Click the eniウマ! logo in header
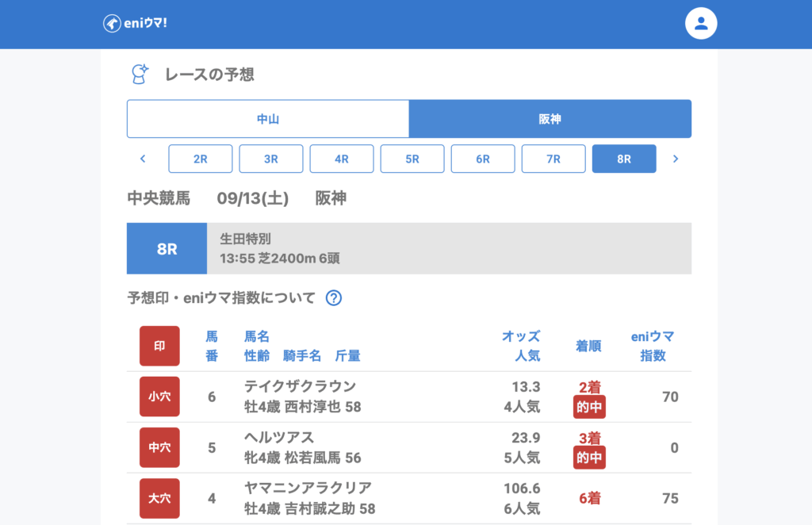Viewport: 812px width, 525px height. tap(135, 23)
